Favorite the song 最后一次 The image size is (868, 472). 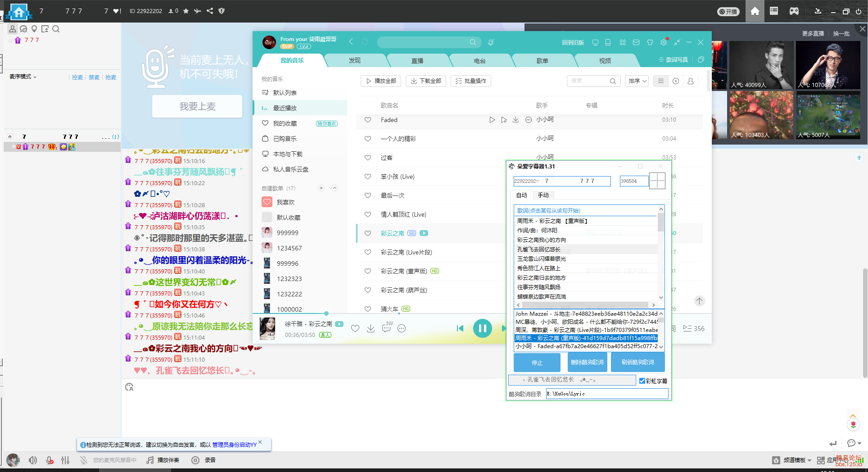pos(368,195)
